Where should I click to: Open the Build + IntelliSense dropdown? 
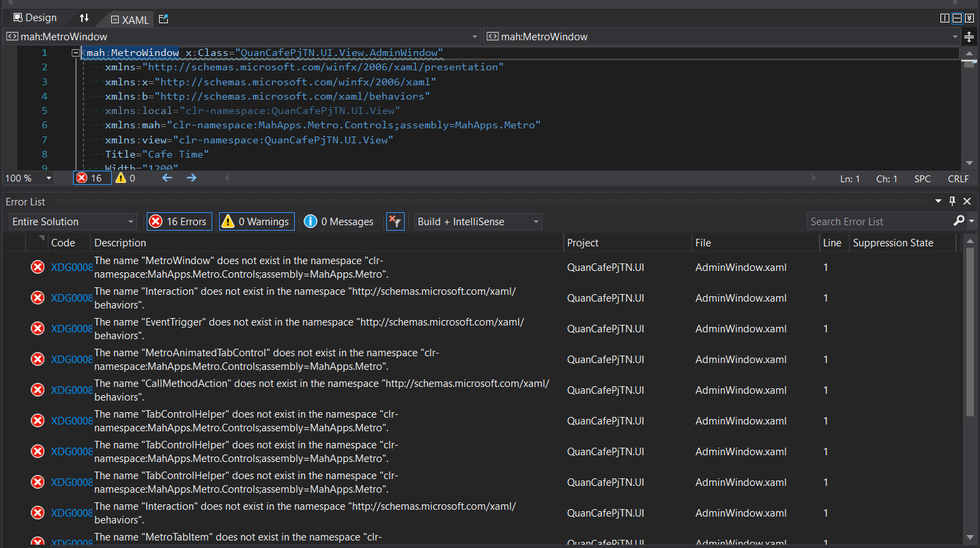pos(478,221)
